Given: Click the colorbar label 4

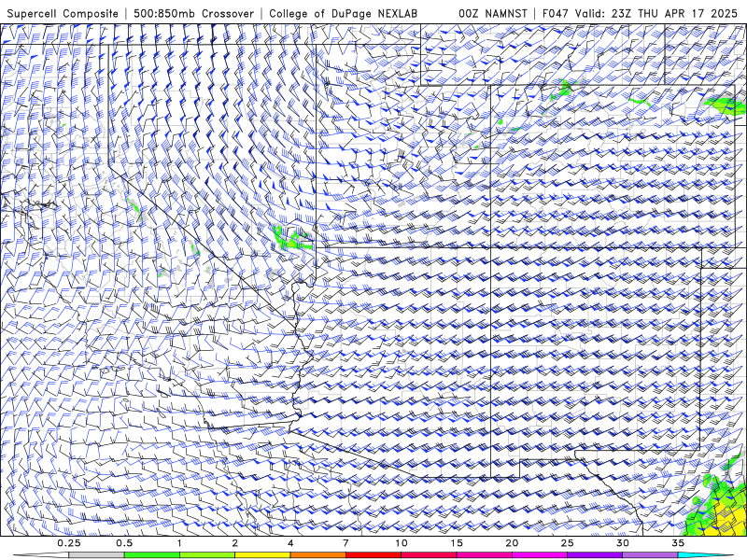Looking at the screenshot, I should tap(290, 543).
